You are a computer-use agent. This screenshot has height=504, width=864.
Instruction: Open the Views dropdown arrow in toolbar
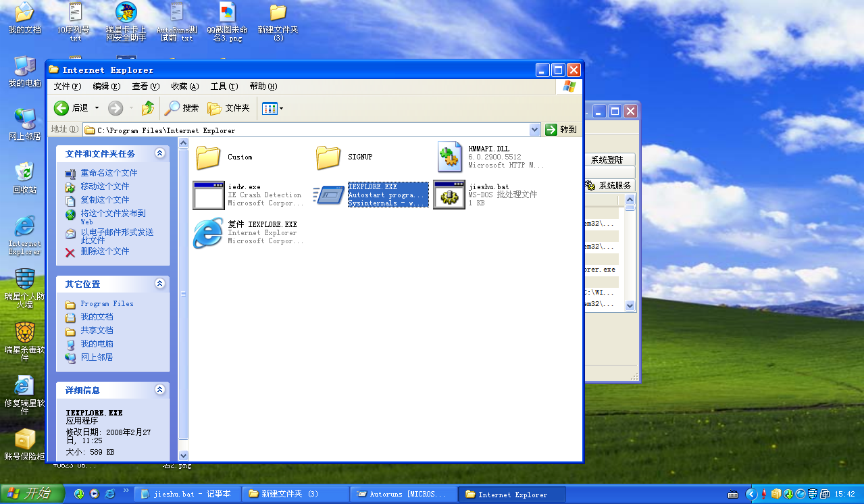(281, 108)
